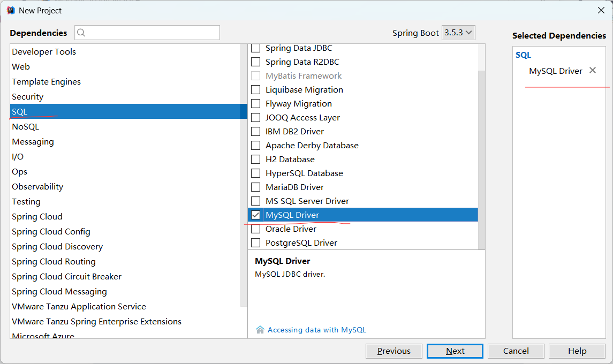Image resolution: width=613 pixels, height=364 pixels.
Task: Click the IntelliJ logo in title bar
Action: (x=11, y=10)
